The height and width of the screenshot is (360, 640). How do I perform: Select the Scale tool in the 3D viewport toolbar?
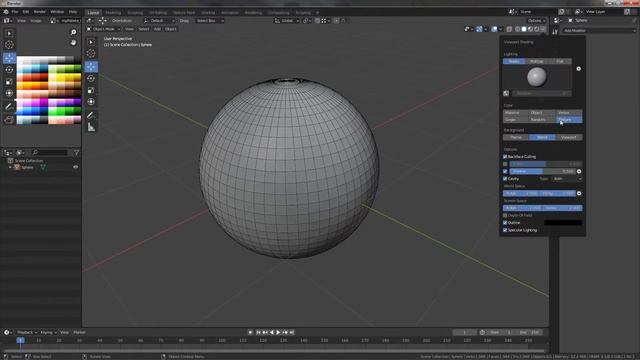pyautogui.click(x=91, y=90)
